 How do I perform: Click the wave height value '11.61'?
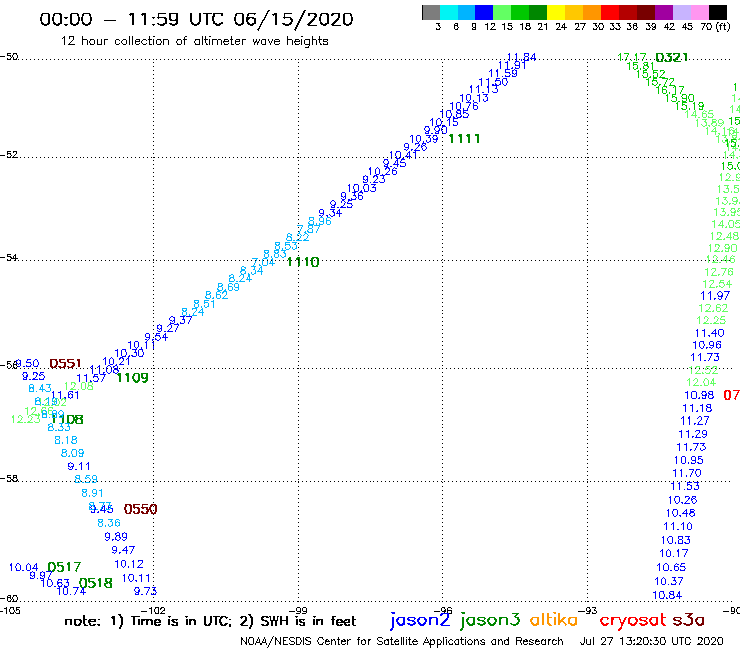[x=65, y=395]
